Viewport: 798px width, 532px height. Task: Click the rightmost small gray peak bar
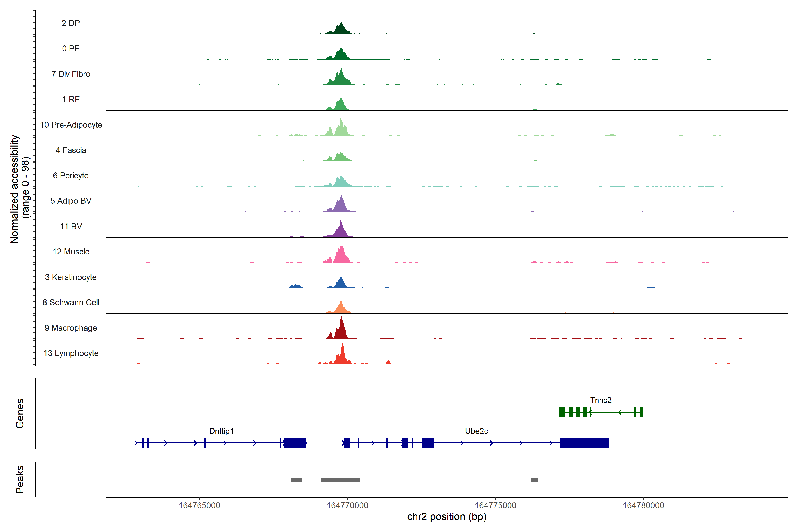pos(534,480)
